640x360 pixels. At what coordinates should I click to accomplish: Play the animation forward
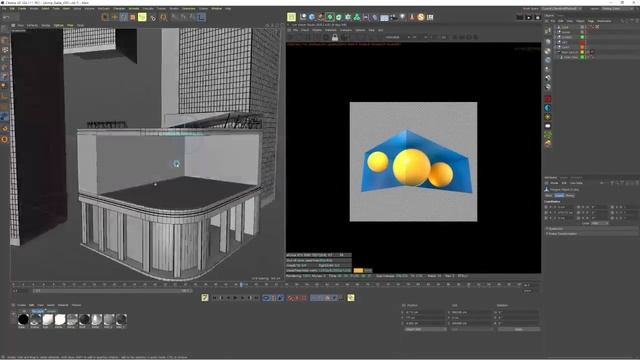click(x=236, y=298)
